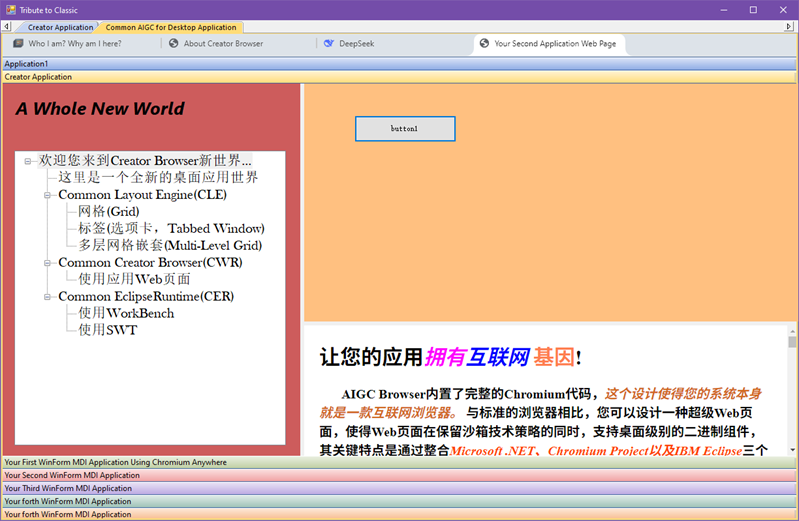Select 标签(选项卡, Tabbed Window) item
Image resolution: width=799 pixels, height=521 pixels.
[171, 228]
